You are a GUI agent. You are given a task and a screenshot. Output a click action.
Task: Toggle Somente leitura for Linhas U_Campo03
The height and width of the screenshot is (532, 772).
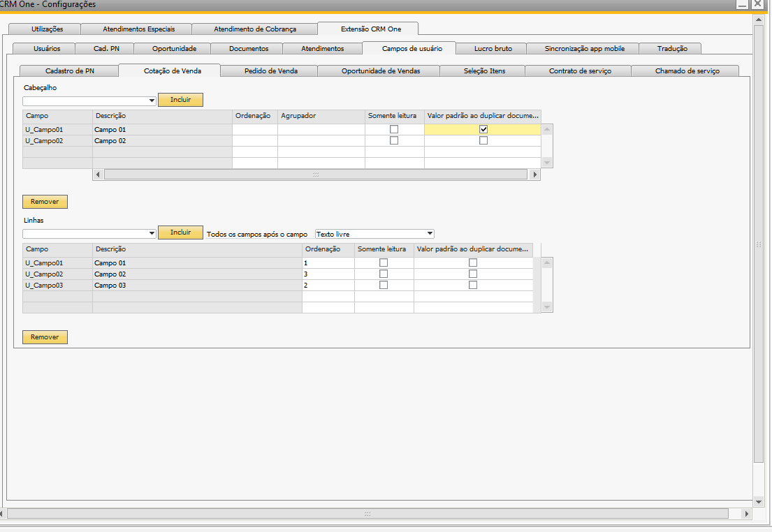click(384, 286)
